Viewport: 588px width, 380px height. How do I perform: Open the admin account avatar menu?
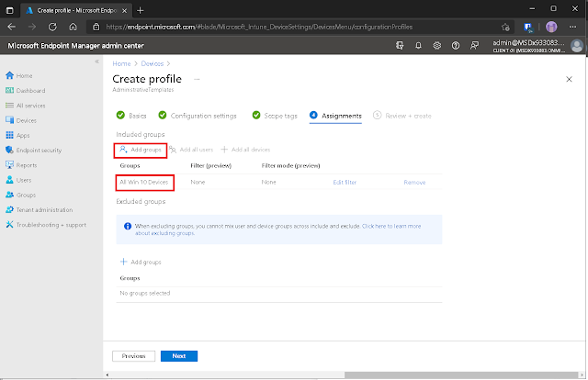click(x=576, y=46)
